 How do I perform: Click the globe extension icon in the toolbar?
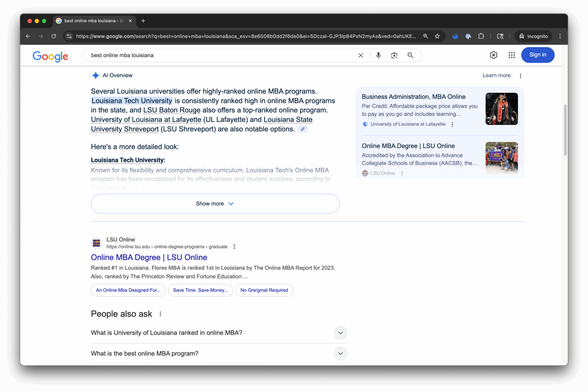click(468, 36)
